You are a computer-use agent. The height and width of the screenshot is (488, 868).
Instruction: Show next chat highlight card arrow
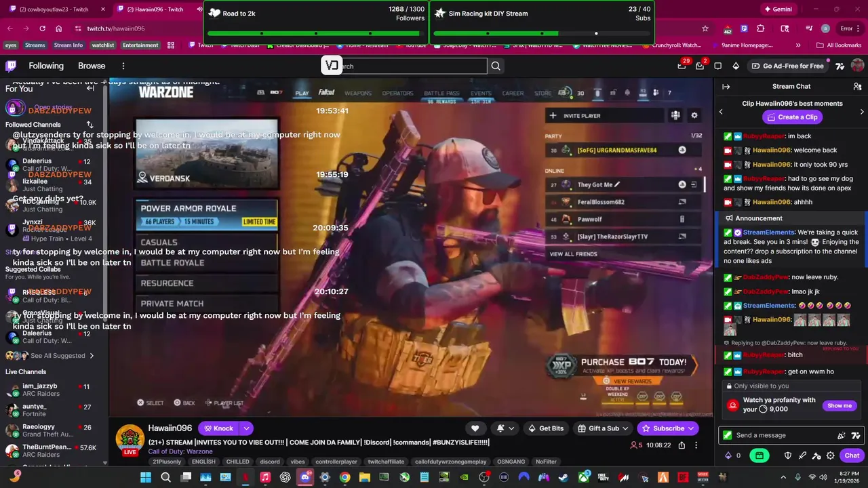pyautogui.click(x=862, y=111)
